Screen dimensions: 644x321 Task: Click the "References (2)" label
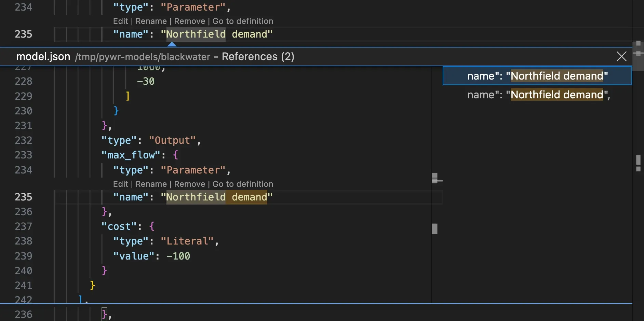click(258, 56)
